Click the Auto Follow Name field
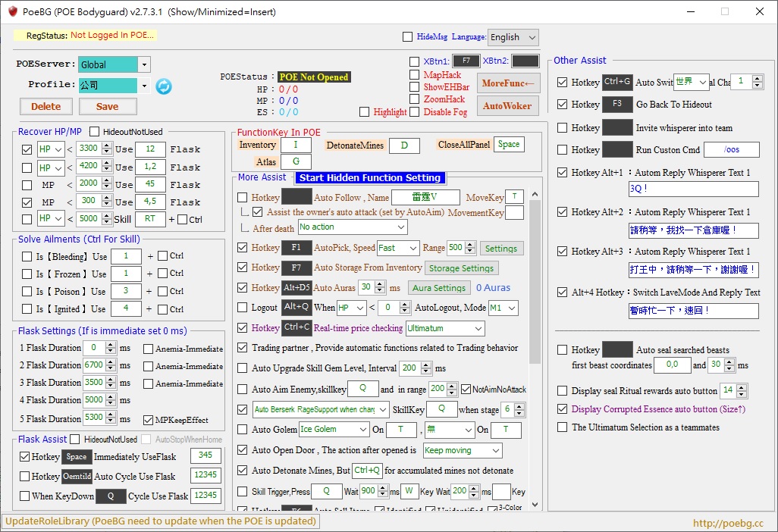This screenshot has width=778, height=532. (x=425, y=197)
